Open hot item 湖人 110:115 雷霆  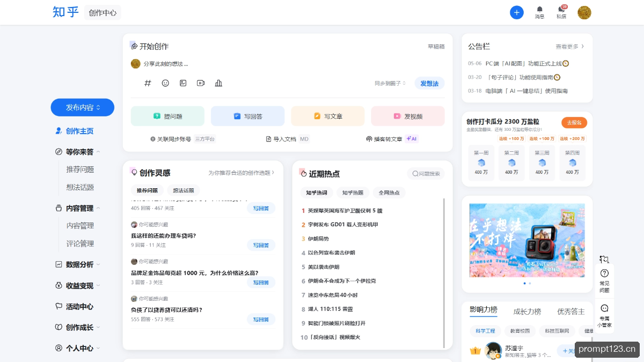click(x=330, y=309)
